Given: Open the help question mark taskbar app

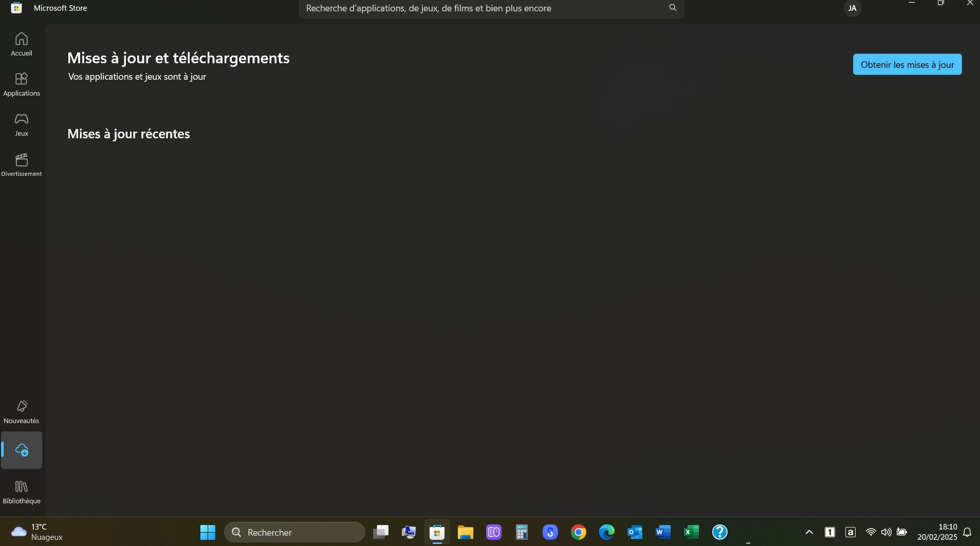Looking at the screenshot, I should 720,532.
